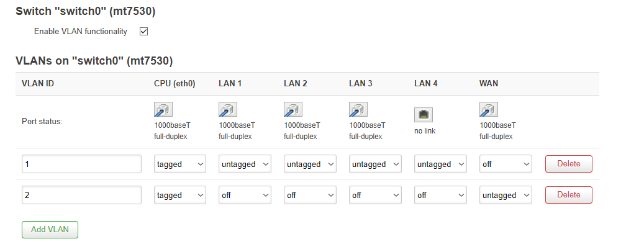
Task: Delete the VLAN 2 row
Action: tap(569, 195)
